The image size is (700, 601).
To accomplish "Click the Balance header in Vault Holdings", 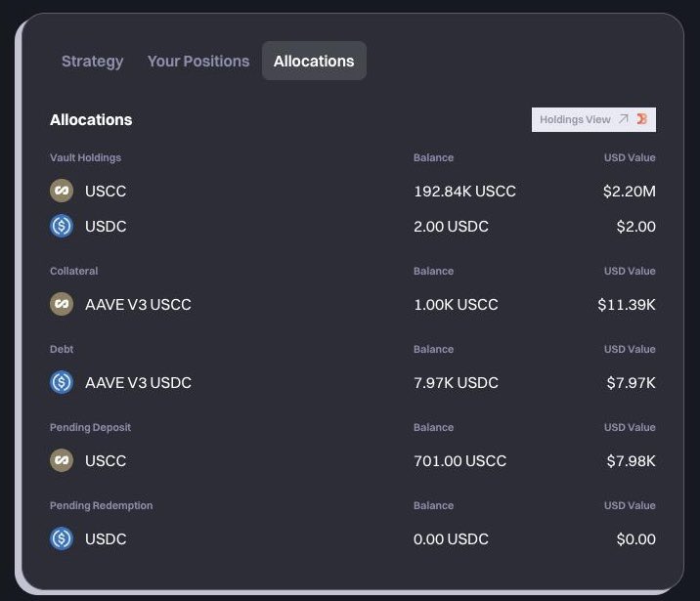I will coord(433,157).
